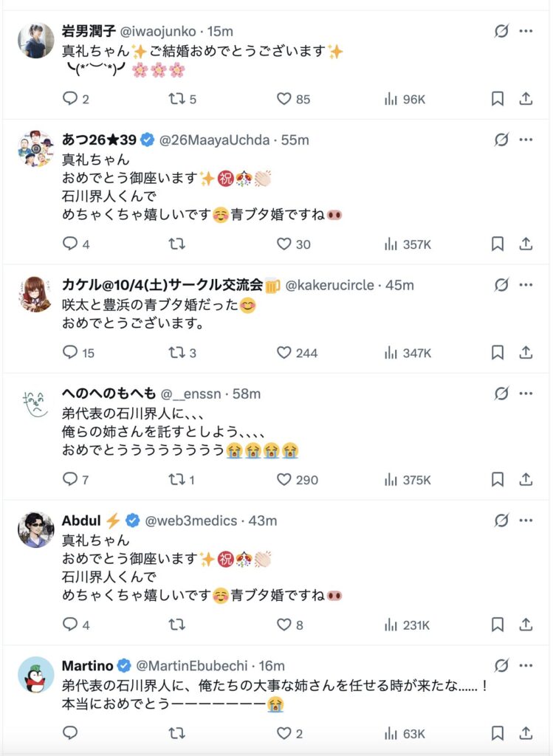
Task: Open Grok icon on Abdul's tweet
Action: (501, 520)
